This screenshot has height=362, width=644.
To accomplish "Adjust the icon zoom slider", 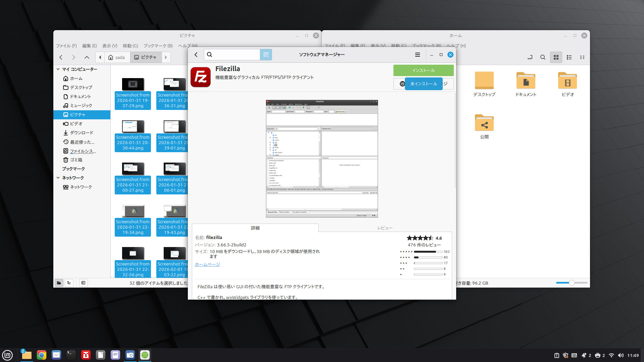I will (572, 283).
